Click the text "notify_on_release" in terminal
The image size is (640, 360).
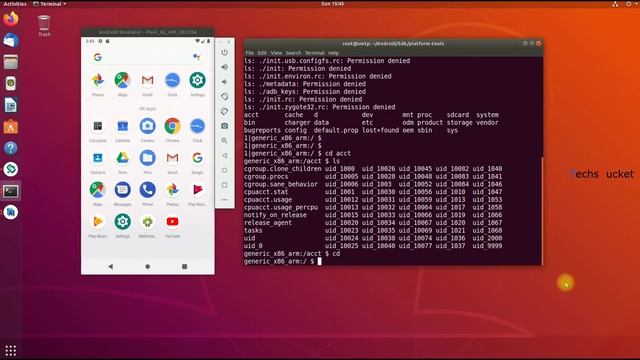pyautogui.click(x=275, y=215)
